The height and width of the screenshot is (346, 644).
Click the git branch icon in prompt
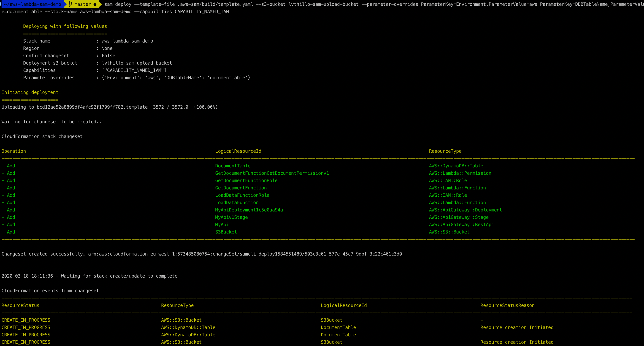pyautogui.click(x=71, y=4)
